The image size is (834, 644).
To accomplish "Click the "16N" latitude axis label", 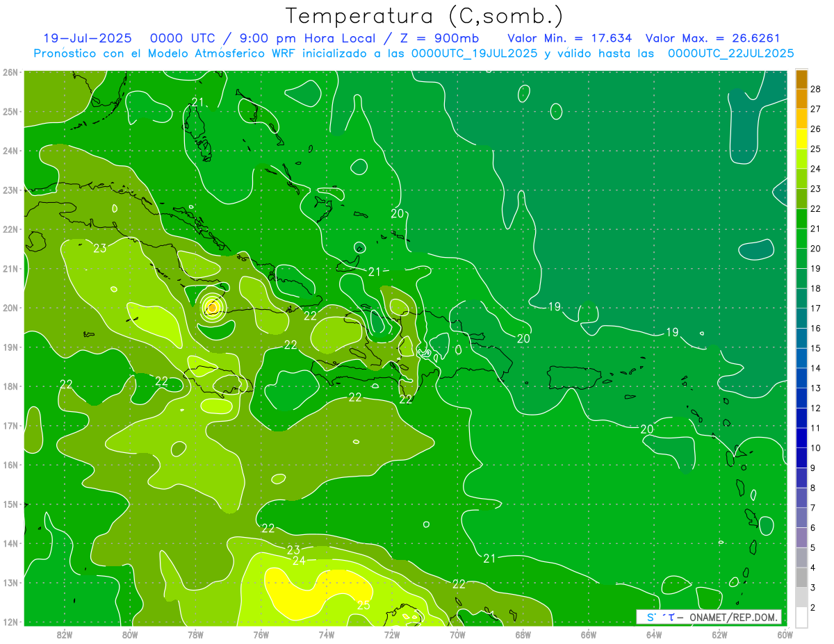I will pyautogui.click(x=10, y=465).
